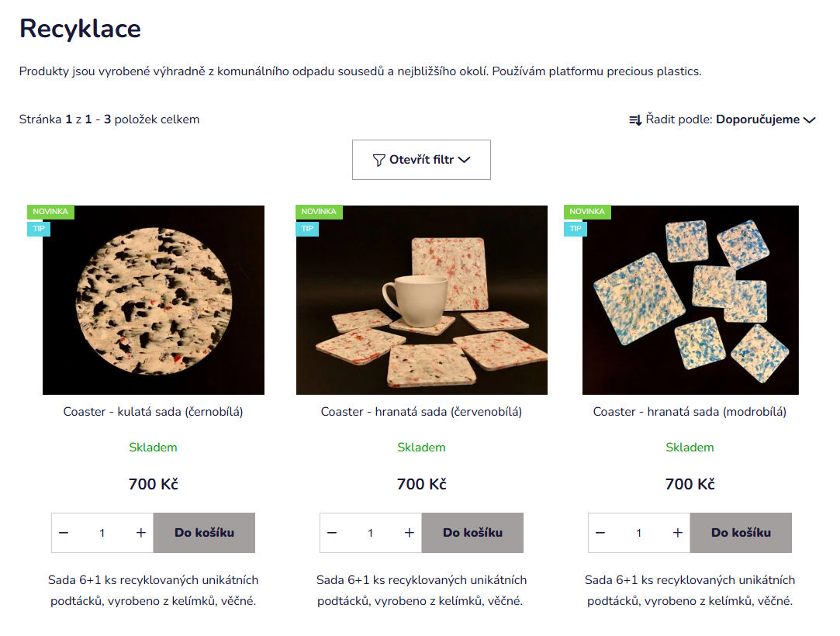Open 'Coaster - kulatá sada (černobílá)' link

point(154,412)
